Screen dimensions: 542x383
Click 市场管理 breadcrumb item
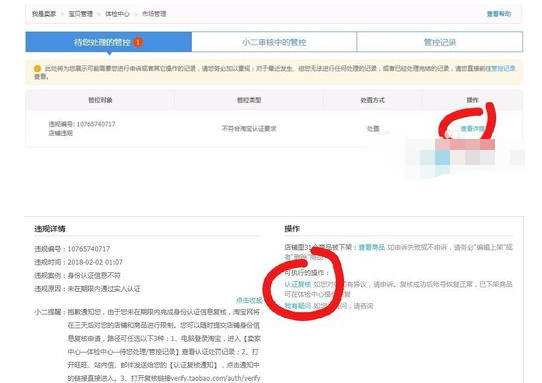pos(154,14)
